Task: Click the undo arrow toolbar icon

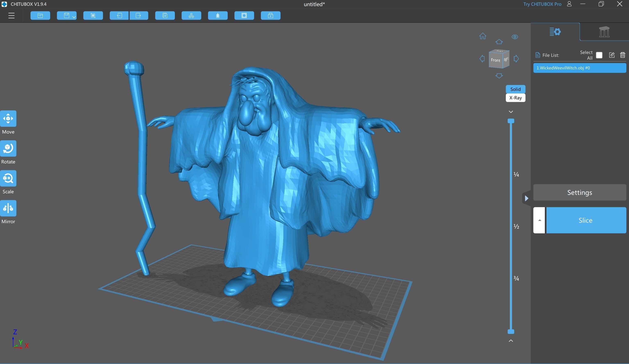Action: [119, 16]
